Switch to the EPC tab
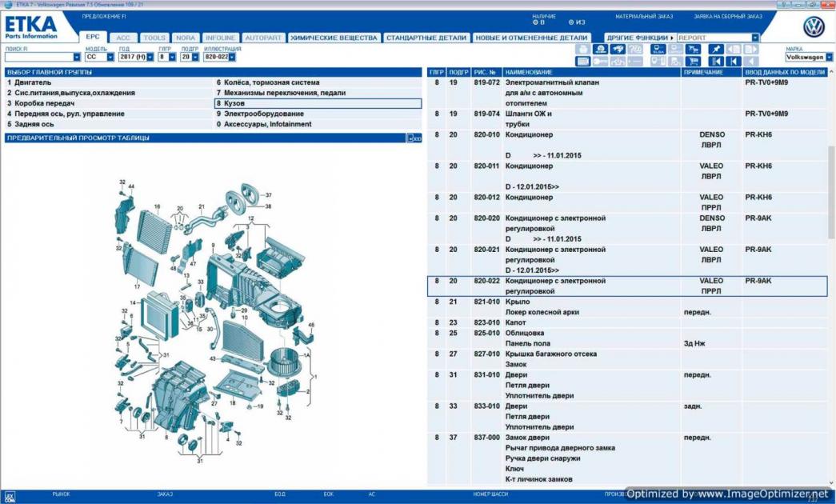 click(93, 37)
